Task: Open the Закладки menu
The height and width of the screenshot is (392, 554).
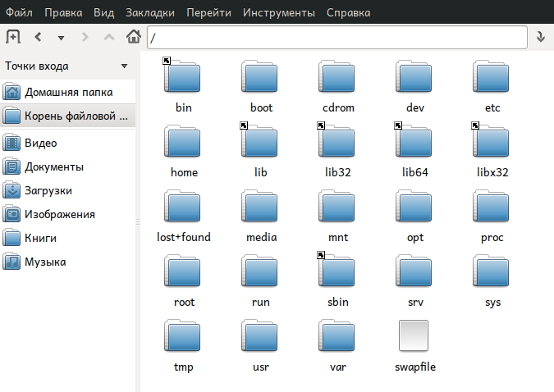Action: [150, 12]
